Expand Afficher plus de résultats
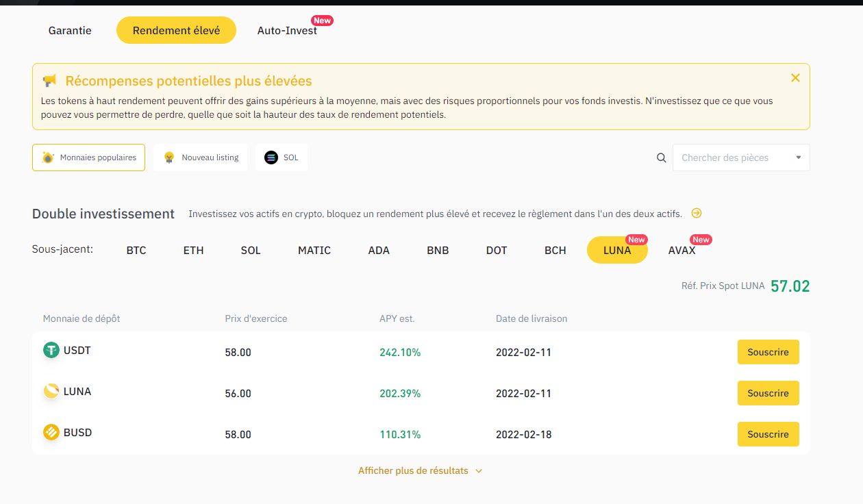Viewport: 863px width, 504px height. pos(421,471)
